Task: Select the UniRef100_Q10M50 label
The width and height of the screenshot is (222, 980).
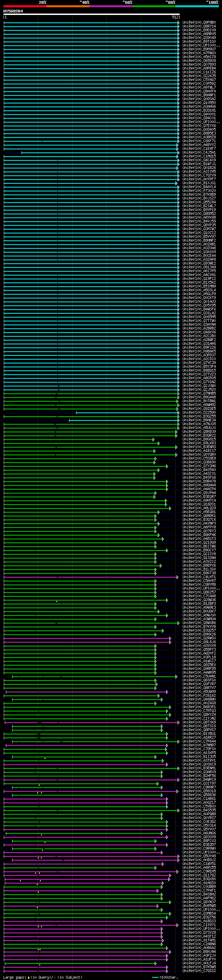Action: click(199, 103)
